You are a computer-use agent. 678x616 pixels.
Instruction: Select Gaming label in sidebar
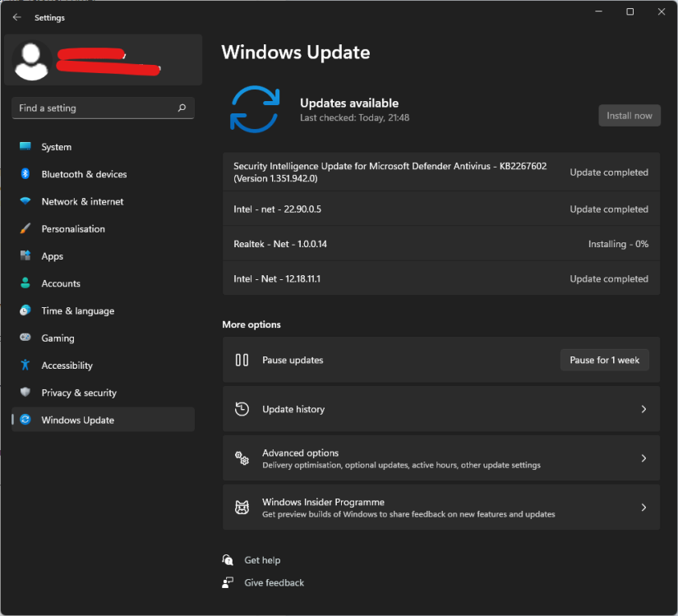(x=58, y=338)
